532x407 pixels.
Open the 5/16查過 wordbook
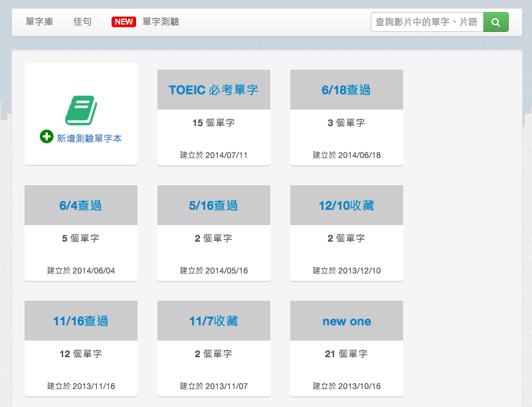(213, 205)
